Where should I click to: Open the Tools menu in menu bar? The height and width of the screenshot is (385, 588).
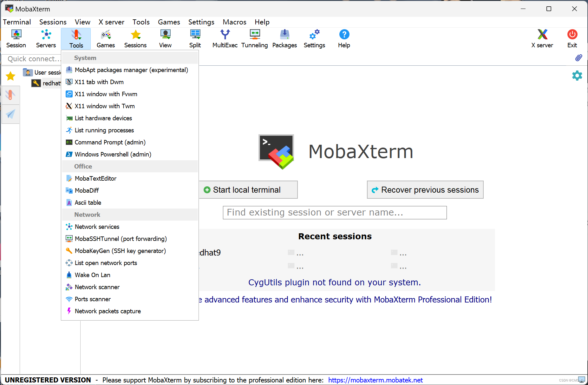141,22
